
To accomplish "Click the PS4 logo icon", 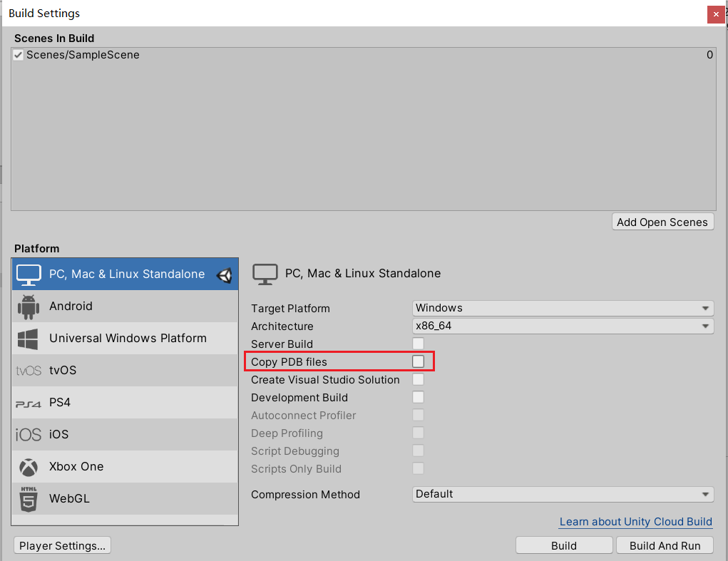I will (29, 403).
